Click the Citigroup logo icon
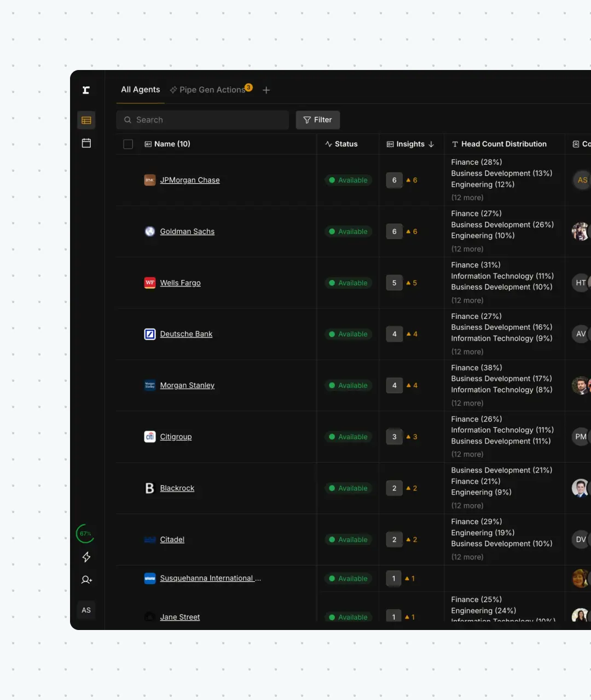 [150, 437]
